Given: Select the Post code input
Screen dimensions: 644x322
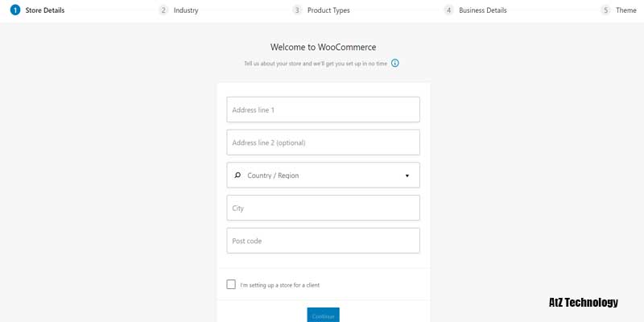Looking at the screenshot, I should point(323,241).
